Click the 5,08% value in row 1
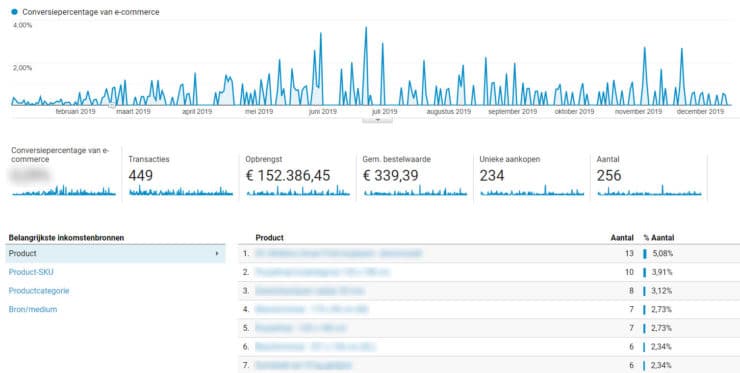The image size is (740, 373). (663, 254)
